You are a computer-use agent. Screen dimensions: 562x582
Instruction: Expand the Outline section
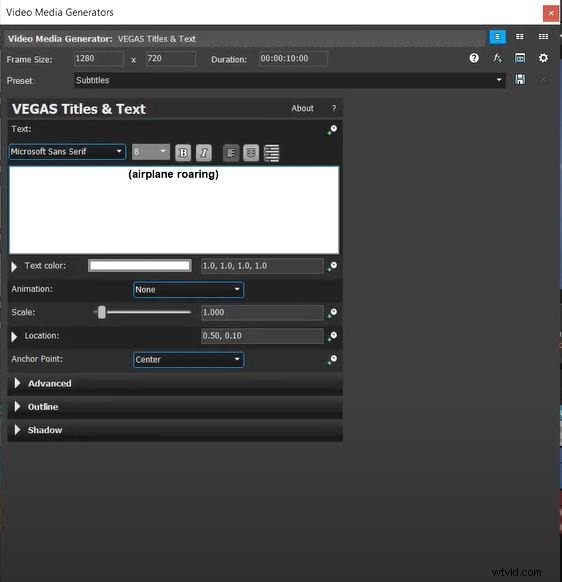[17, 407]
